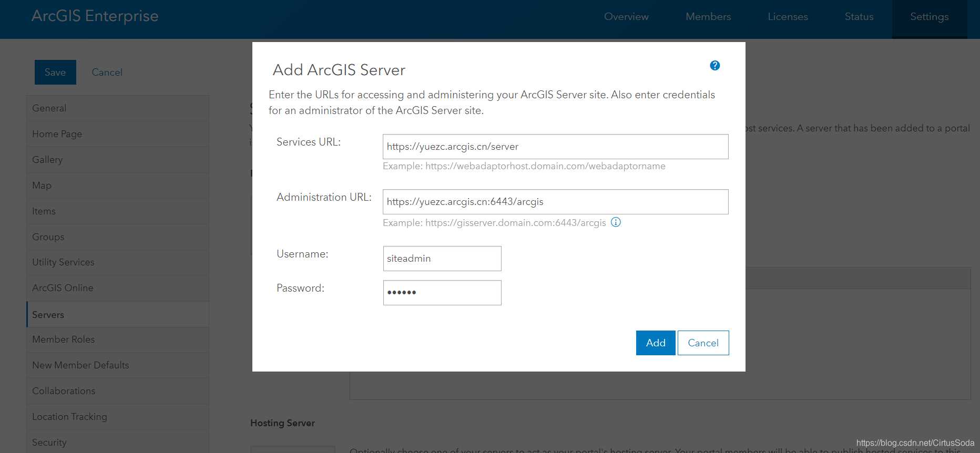Open Security settings in sidebar

pos(118,441)
